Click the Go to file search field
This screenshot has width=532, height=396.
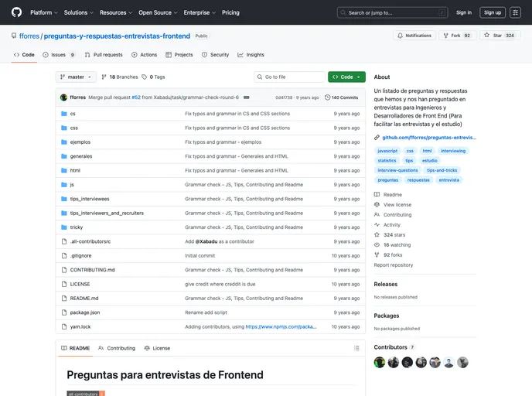[290, 77]
